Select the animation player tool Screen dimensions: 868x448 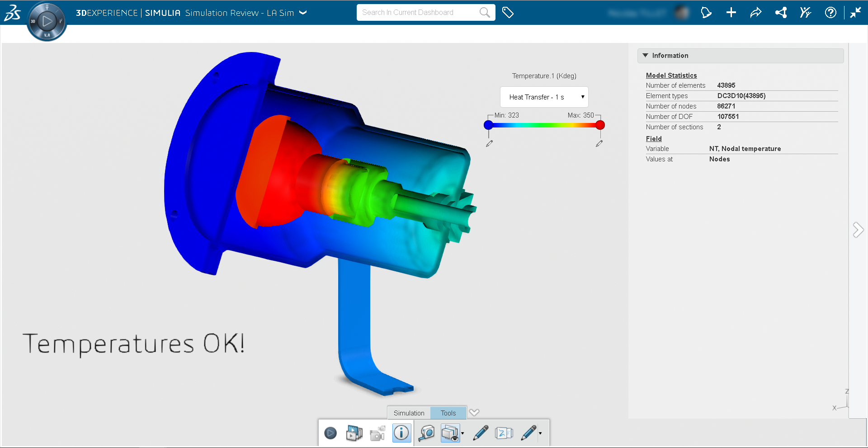coord(330,433)
